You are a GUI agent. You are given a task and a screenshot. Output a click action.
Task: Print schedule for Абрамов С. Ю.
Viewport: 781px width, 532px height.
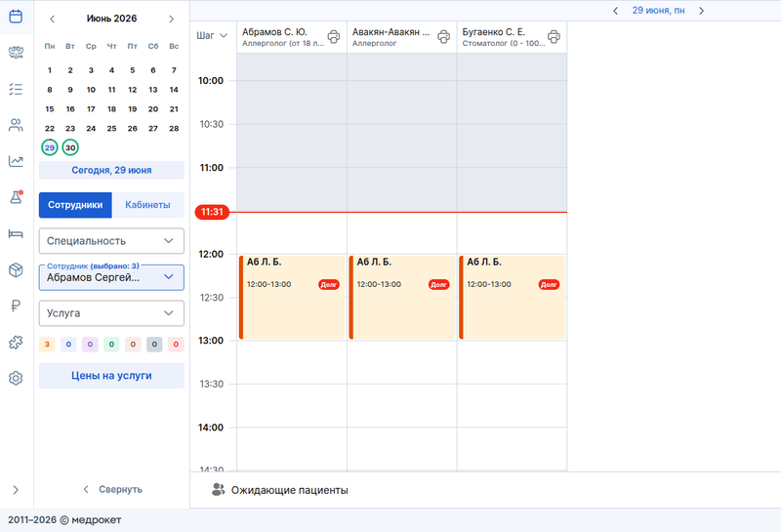[x=334, y=36]
